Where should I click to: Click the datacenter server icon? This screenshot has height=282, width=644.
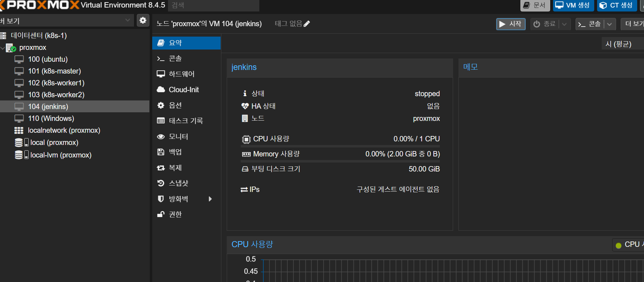click(3, 36)
